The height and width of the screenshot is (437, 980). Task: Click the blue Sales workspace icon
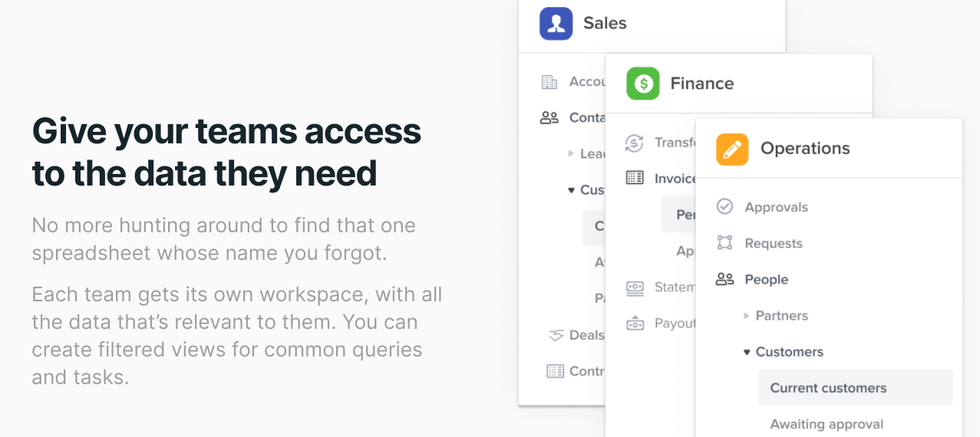pos(556,24)
